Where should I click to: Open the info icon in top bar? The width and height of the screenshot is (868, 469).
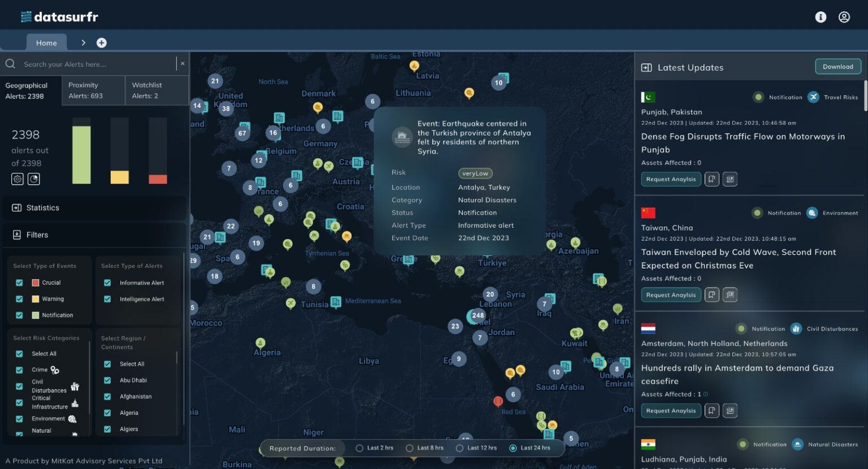pyautogui.click(x=821, y=17)
